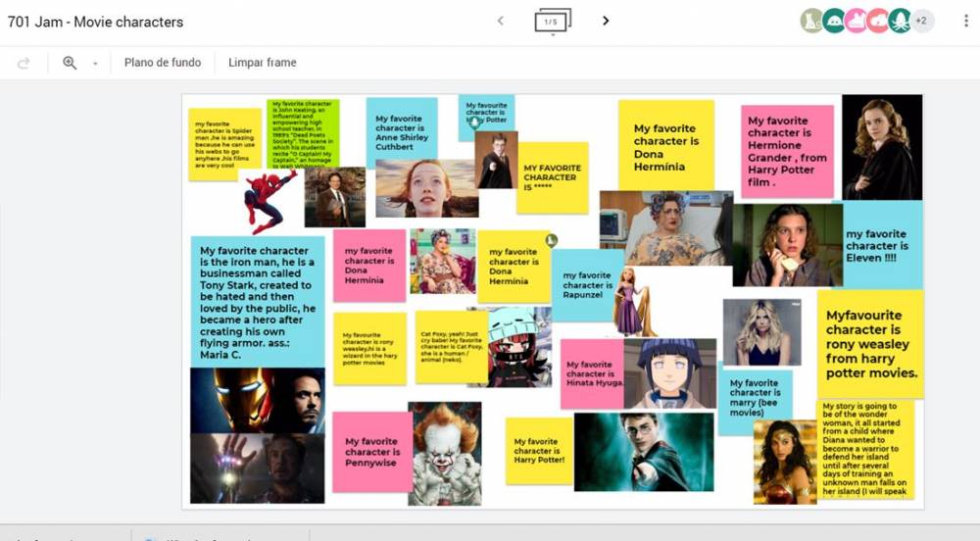Select the pink Pennywise sticky note
Image resolution: width=980 pixels, height=541 pixels.
371,452
